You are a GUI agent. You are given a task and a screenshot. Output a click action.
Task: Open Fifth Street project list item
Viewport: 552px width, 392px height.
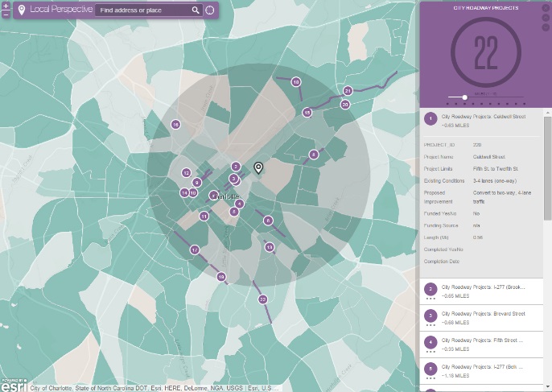click(x=481, y=345)
